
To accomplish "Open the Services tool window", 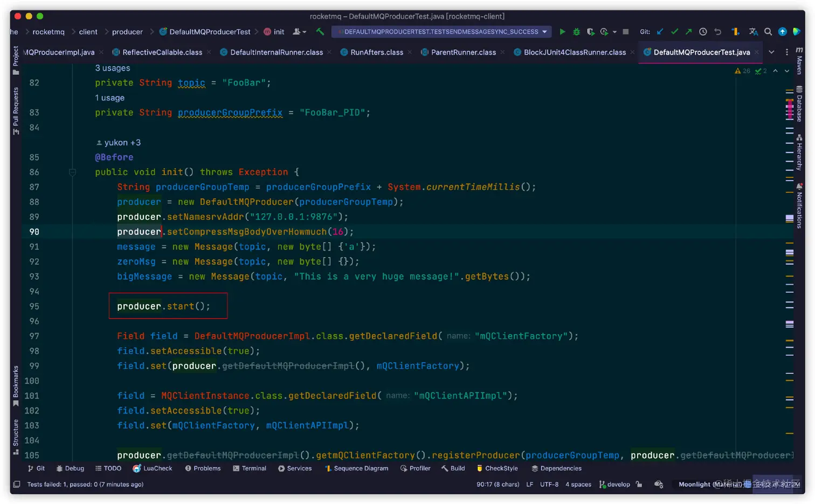I will [295, 468].
